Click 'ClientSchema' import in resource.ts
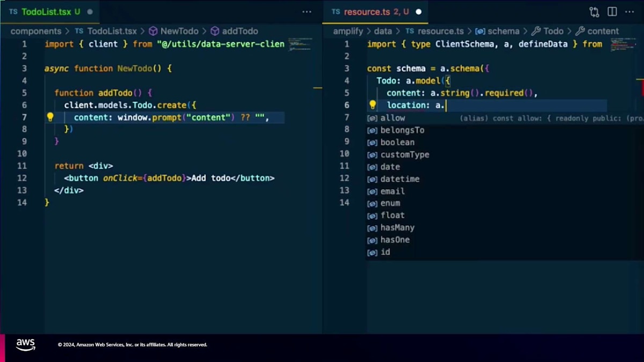The width and height of the screenshot is (644, 362). pos(465,44)
